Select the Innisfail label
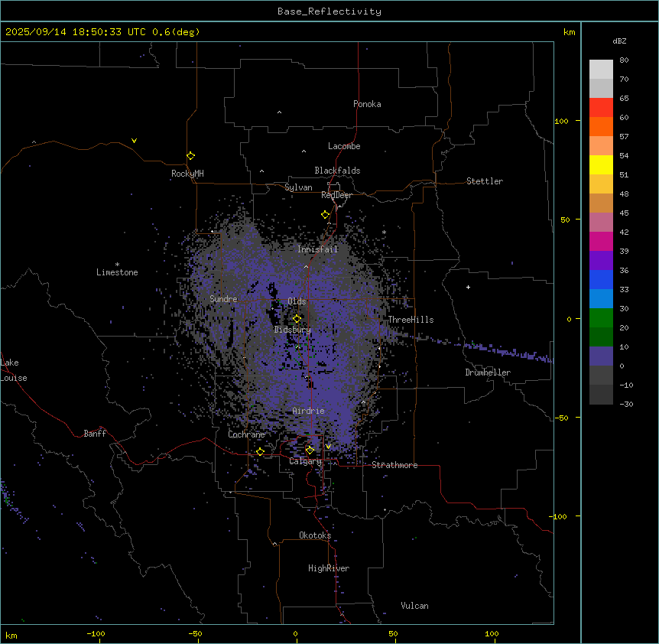This screenshot has width=659, height=644. tap(318, 249)
